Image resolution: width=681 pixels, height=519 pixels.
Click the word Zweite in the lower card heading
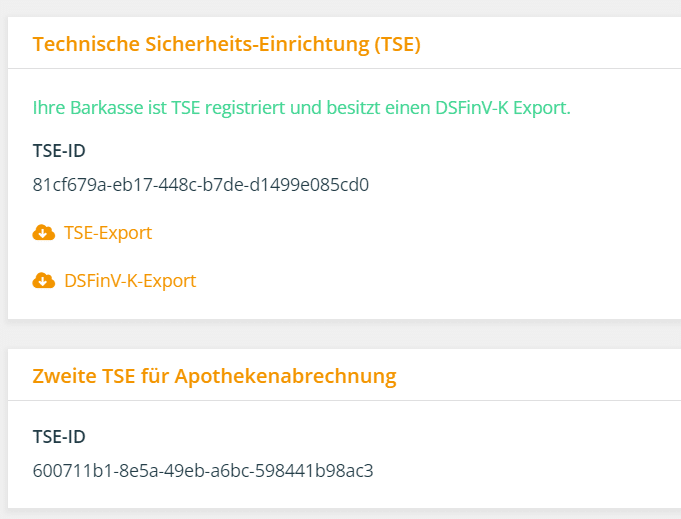[64, 376]
